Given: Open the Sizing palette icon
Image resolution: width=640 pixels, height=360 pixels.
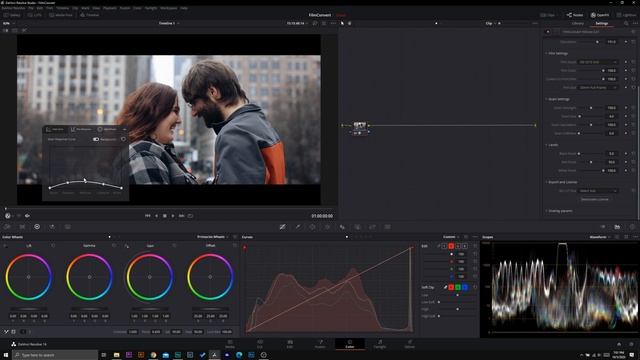Looking at the screenshot, I should [x=372, y=227].
